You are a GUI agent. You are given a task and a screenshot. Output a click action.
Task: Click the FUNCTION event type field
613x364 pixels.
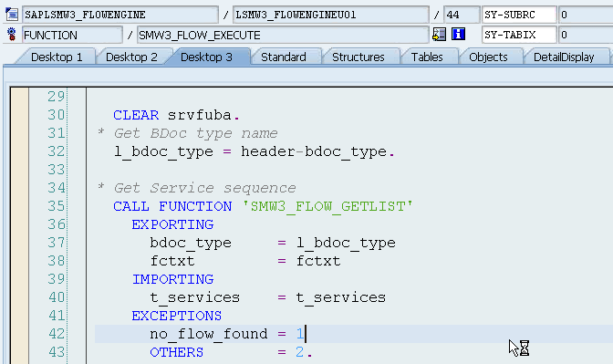click(x=72, y=35)
